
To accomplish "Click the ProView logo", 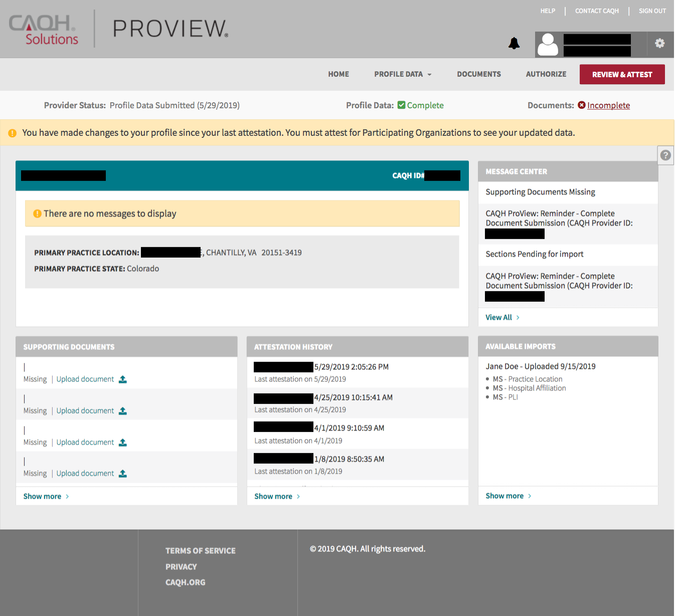I will 171,29.
